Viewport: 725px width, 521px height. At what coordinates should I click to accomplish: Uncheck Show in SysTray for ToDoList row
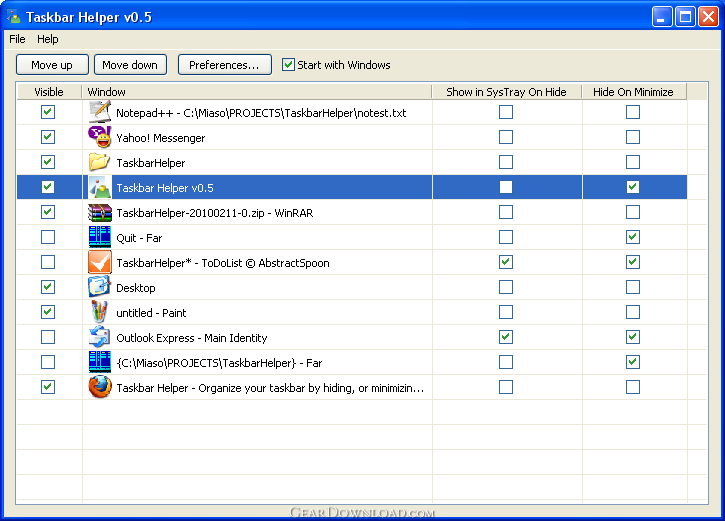tap(506, 262)
